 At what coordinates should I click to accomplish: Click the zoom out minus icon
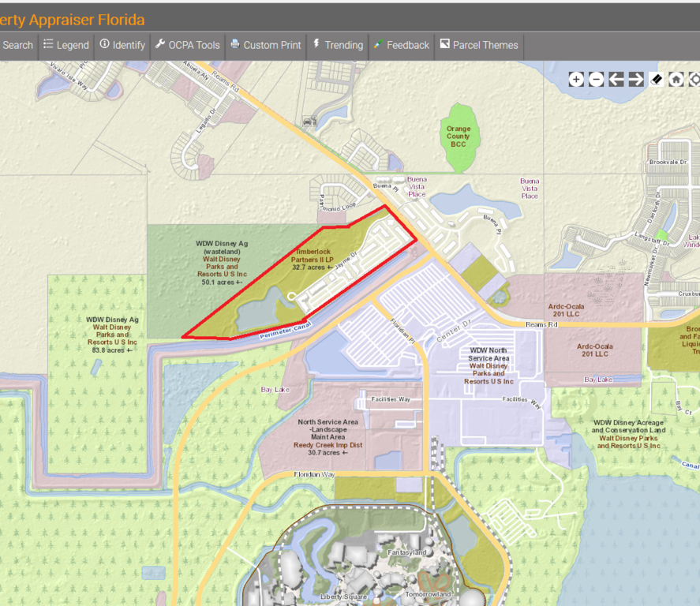597,79
